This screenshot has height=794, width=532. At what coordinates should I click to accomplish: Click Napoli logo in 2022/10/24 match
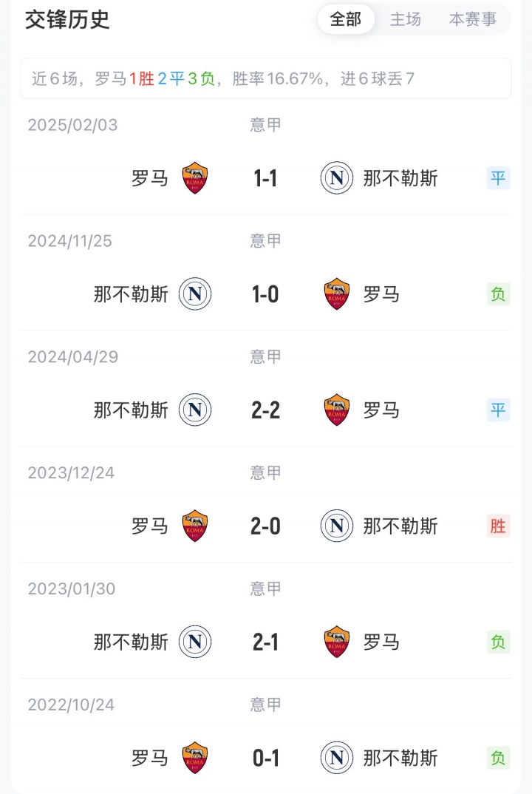(x=336, y=758)
